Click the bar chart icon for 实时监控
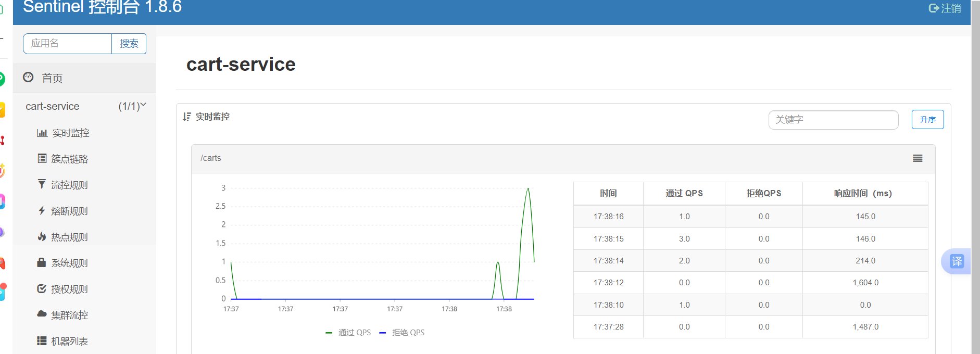 click(42, 133)
